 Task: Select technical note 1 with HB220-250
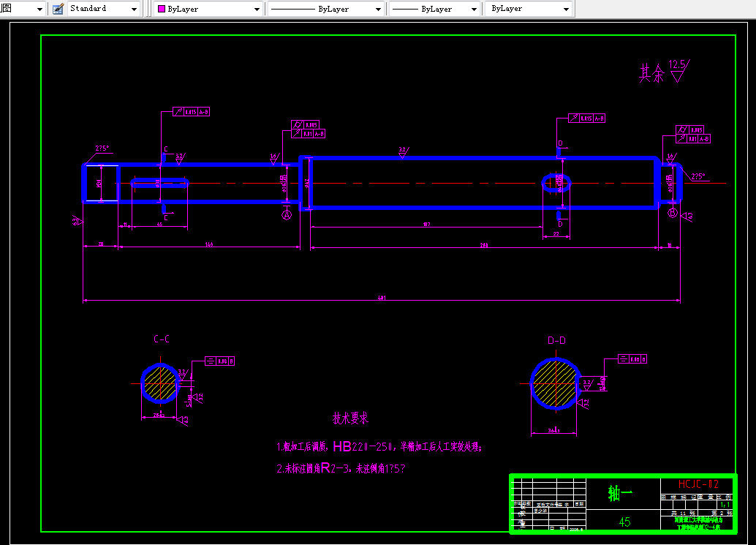coord(379,447)
